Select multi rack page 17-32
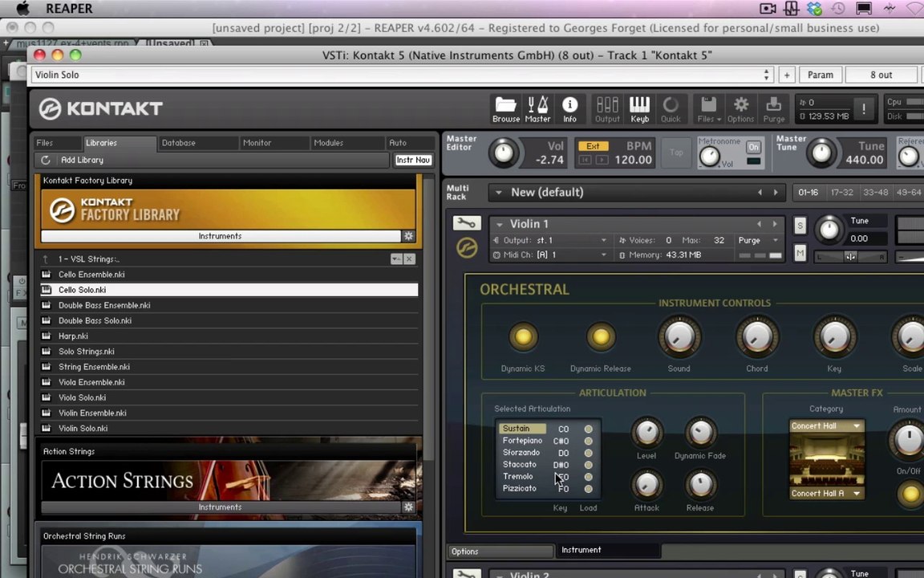Viewport: 924px width, 578px height. coord(841,193)
